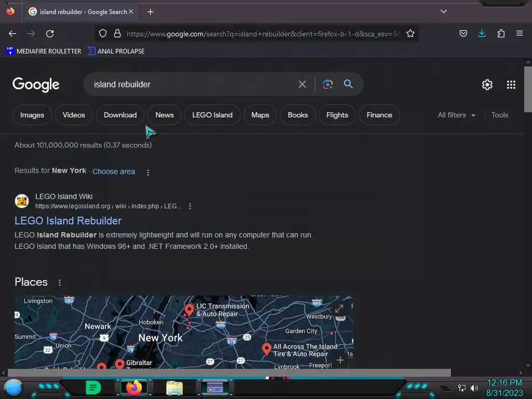The width and height of the screenshot is (532, 399).
Task: Open the tracking protection shield icon
Action: 103,34
